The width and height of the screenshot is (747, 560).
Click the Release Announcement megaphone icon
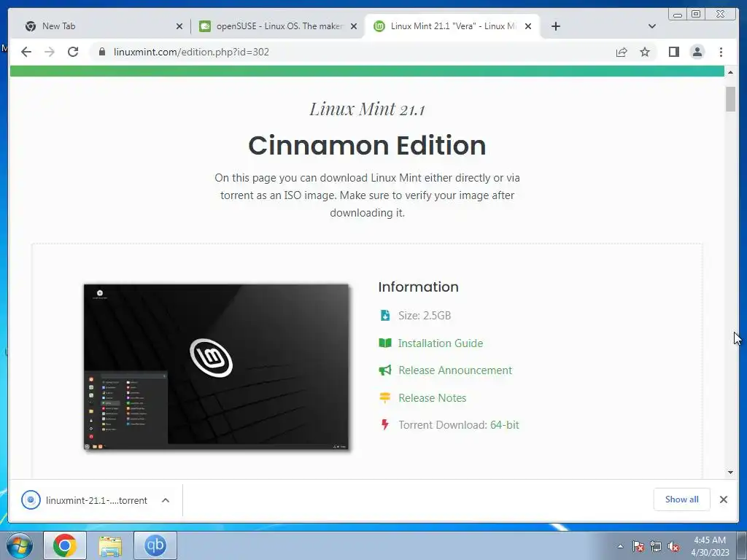[385, 370]
